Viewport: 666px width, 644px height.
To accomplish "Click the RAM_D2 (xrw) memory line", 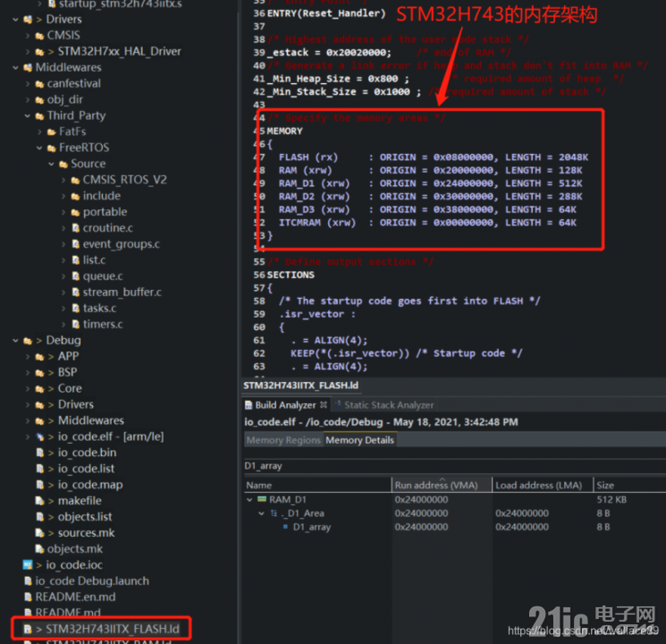I will click(431, 197).
